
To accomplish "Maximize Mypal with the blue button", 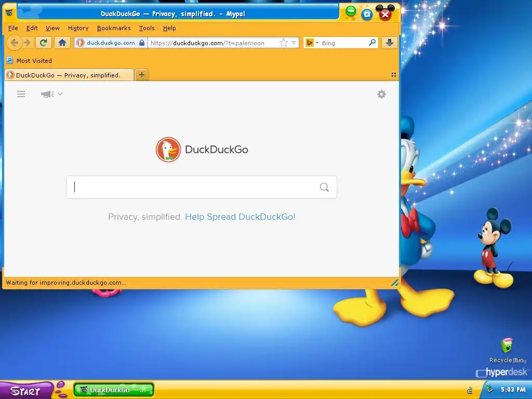I will tap(367, 14).
